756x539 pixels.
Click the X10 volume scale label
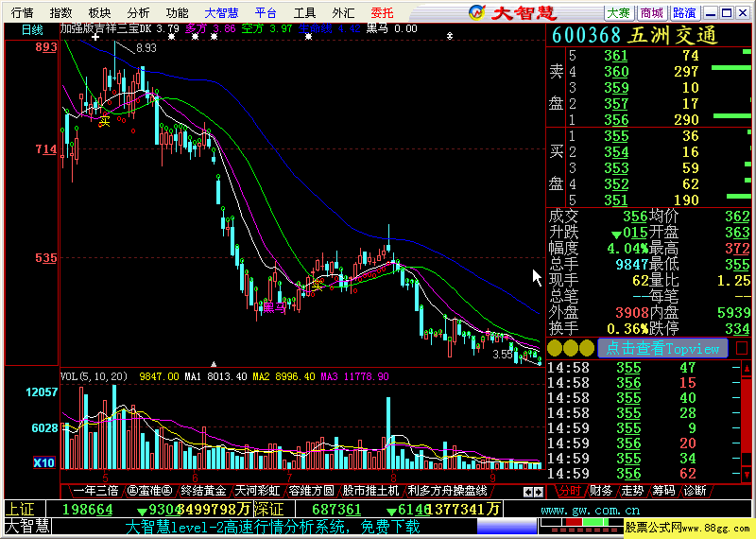pos(43,462)
